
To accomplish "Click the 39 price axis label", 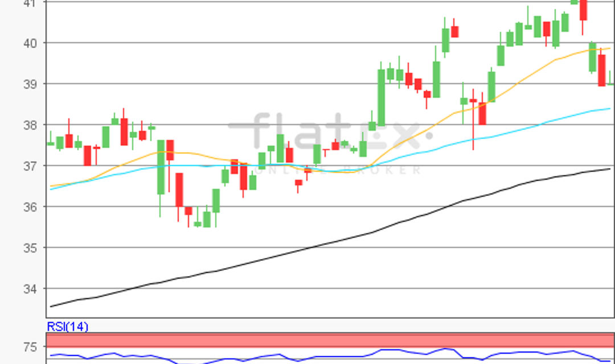I will [x=31, y=84].
